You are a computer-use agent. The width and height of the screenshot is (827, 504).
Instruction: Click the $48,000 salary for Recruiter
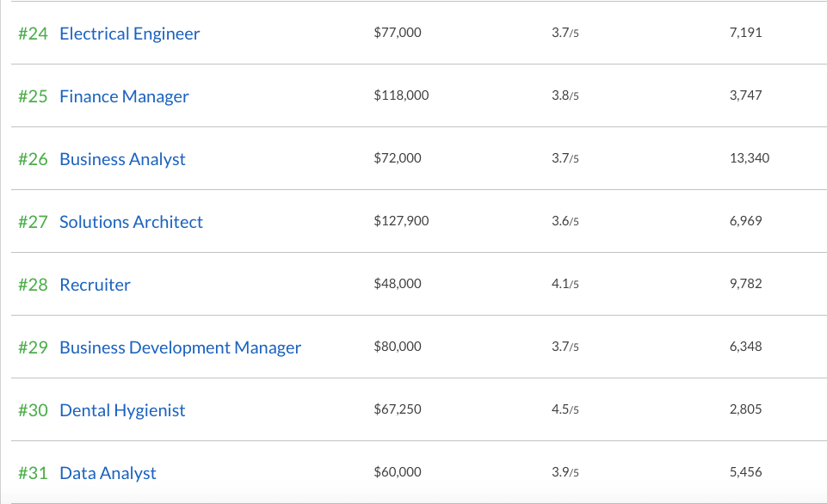click(398, 283)
